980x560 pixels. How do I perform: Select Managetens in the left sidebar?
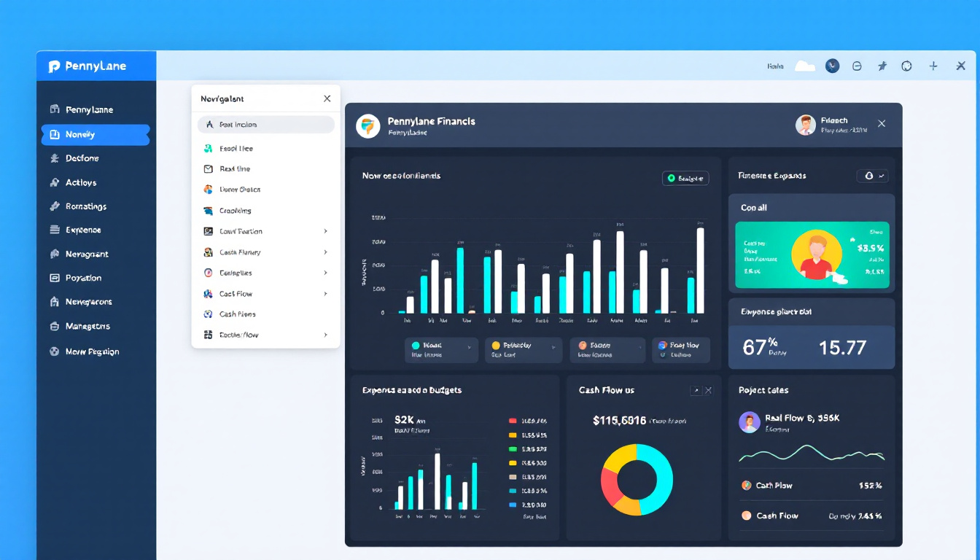[87, 326]
